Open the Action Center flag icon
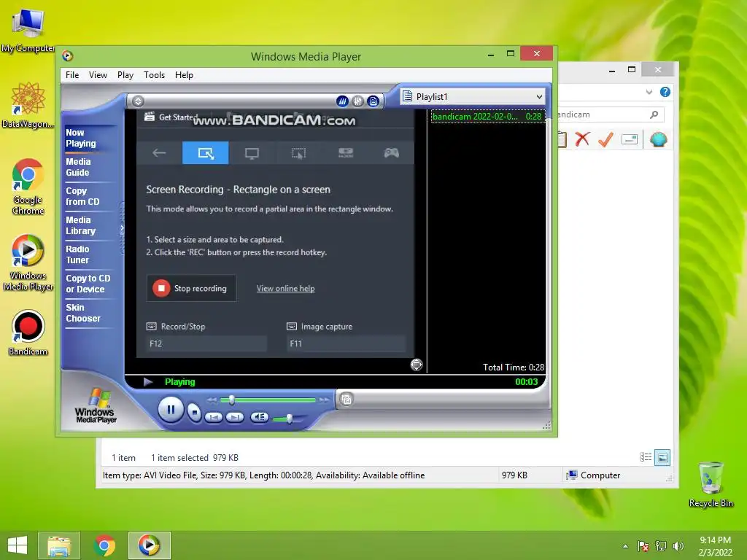The height and width of the screenshot is (560, 747). coord(643,546)
